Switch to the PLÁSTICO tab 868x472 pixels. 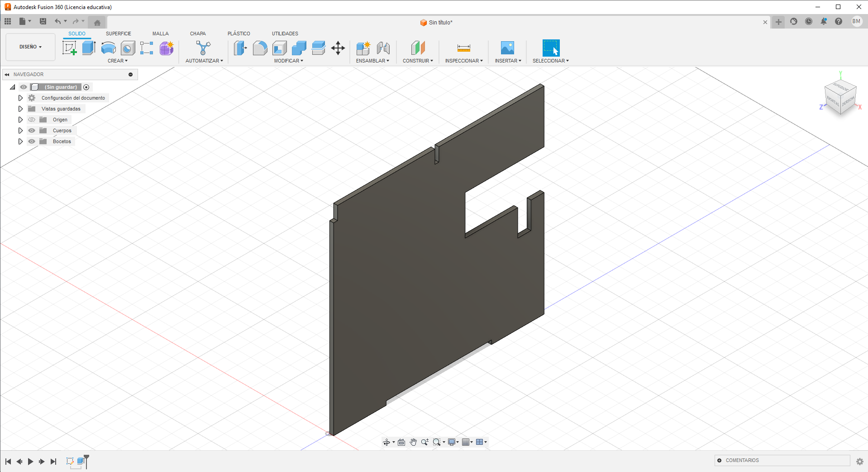tap(239, 34)
